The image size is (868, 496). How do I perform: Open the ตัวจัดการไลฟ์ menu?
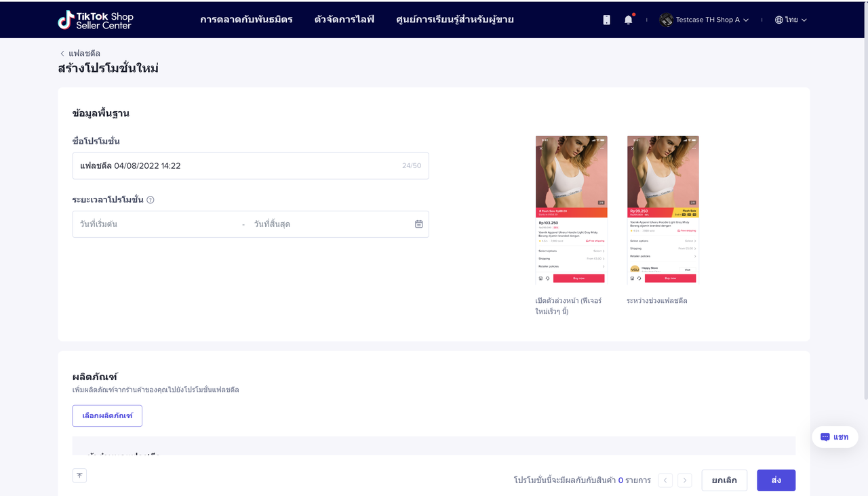(344, 20)
